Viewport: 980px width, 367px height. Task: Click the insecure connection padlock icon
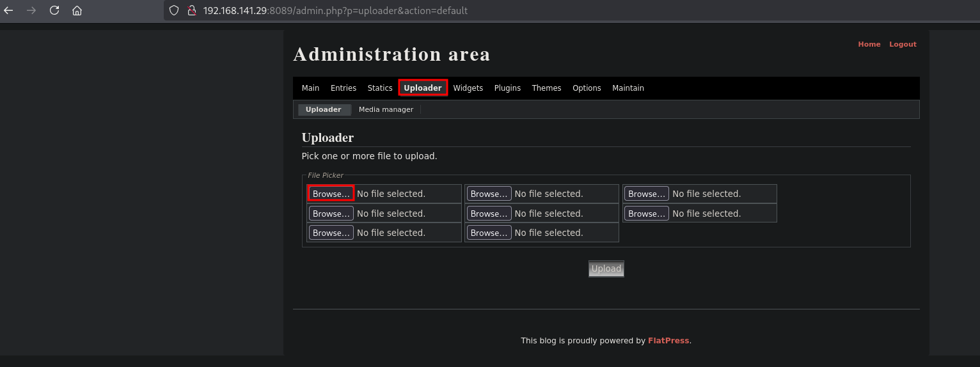191,10
